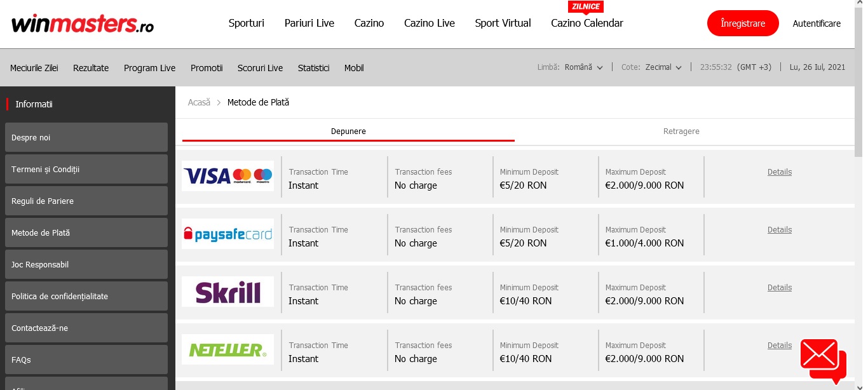Click Visa minimum deposit €5/20 RON
868x390 pixels.
pyautogui.click(x=523, y=185)
